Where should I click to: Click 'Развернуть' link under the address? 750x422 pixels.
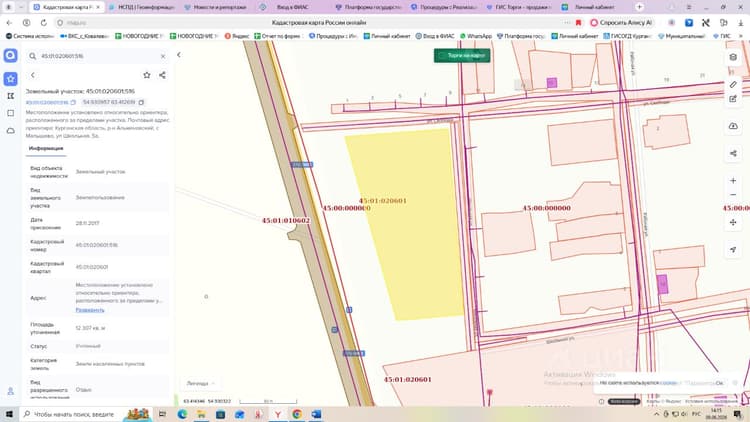click(90, 310)
